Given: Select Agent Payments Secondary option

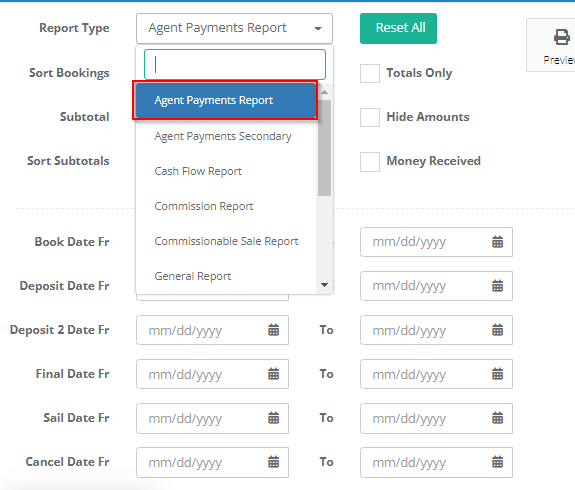Looking at the screenshot, I should 223,136.
